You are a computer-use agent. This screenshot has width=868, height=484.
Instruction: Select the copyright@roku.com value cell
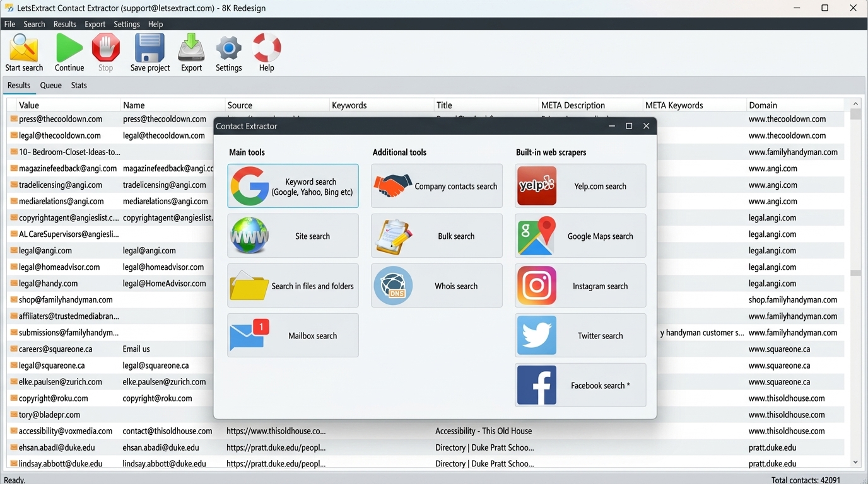click(x=54, y=398)
